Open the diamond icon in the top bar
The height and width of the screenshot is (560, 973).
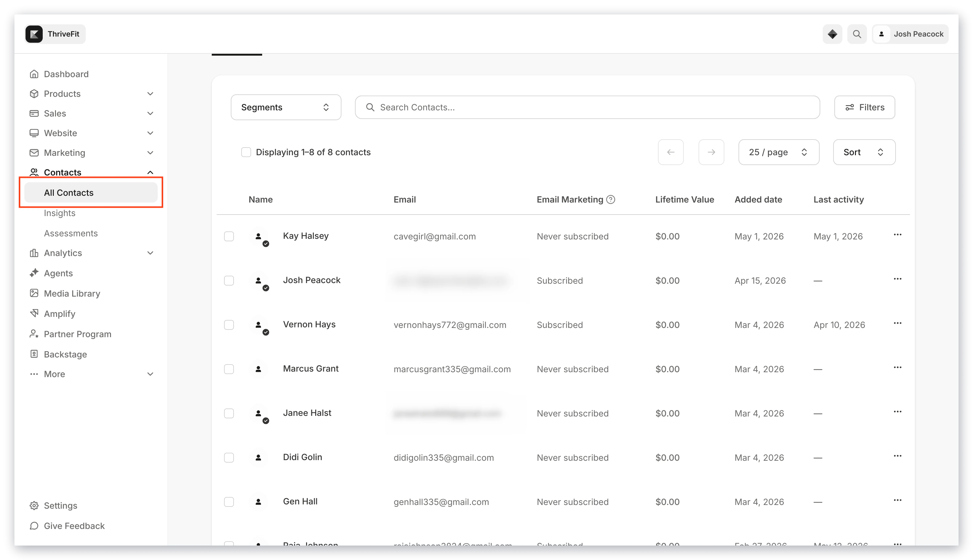(832, 34)
